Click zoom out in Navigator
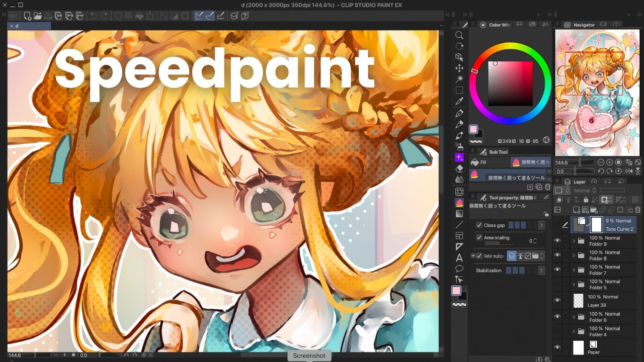 601,162
